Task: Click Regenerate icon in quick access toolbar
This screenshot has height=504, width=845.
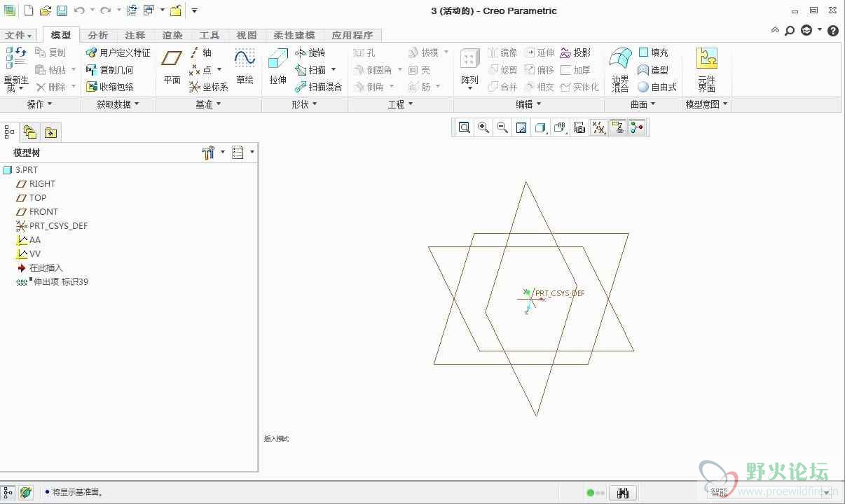Action: click(132, 10)
